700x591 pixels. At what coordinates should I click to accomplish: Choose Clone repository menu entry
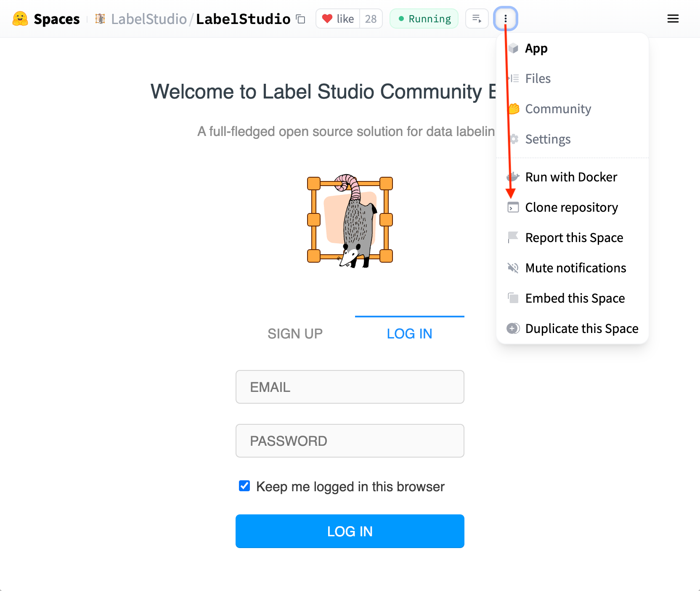572,207
